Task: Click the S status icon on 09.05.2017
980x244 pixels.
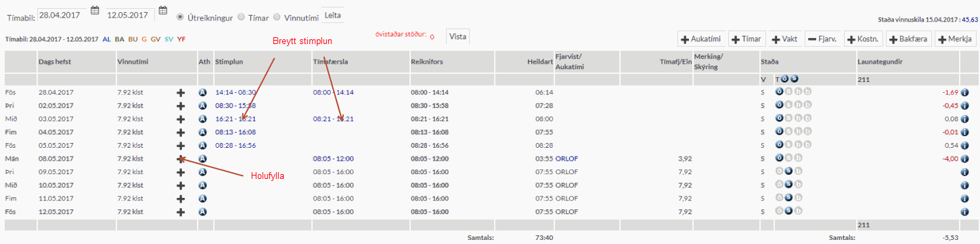Action: 788,172
